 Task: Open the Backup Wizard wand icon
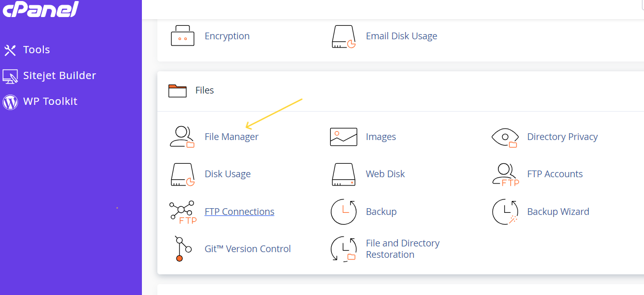pyautogui.click(x=505, y=212)
